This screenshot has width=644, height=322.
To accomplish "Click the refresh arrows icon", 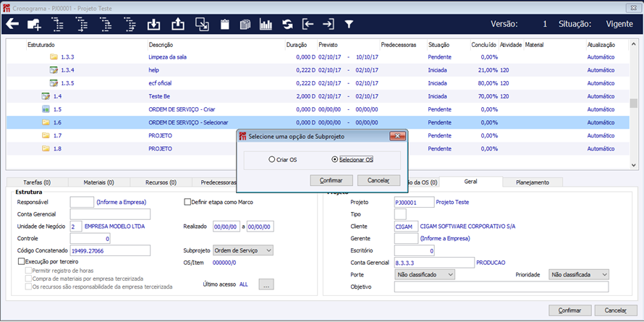I will pyautogui.click(x=287, y=25).
